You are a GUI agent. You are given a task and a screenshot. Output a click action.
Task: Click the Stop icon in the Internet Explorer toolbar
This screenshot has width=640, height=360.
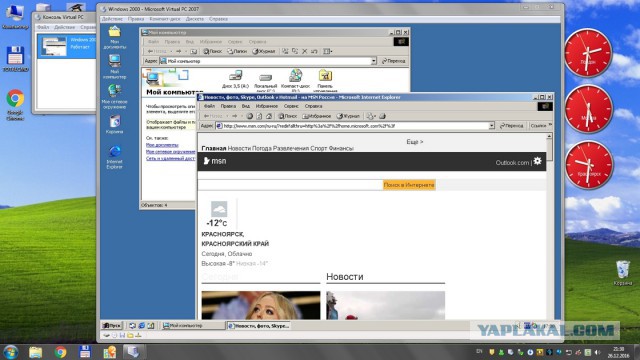pos(250,116)
